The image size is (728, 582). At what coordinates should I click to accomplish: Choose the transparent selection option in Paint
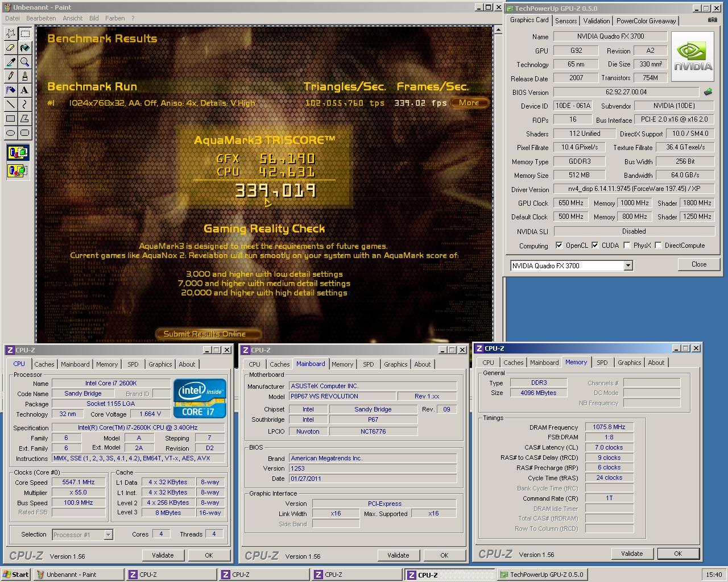pyautogui.click(x=18, y=170)
